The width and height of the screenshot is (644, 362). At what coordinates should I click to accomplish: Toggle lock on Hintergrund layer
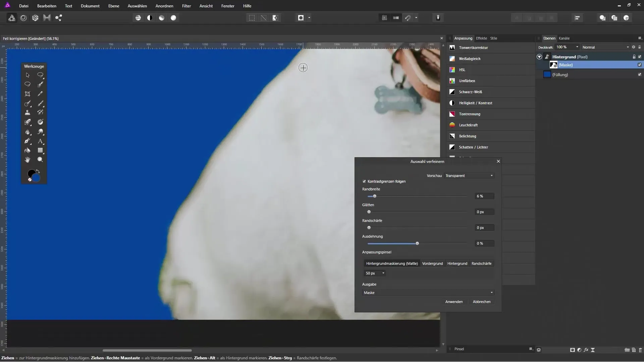pyautogui.click(x=634, y=57)
